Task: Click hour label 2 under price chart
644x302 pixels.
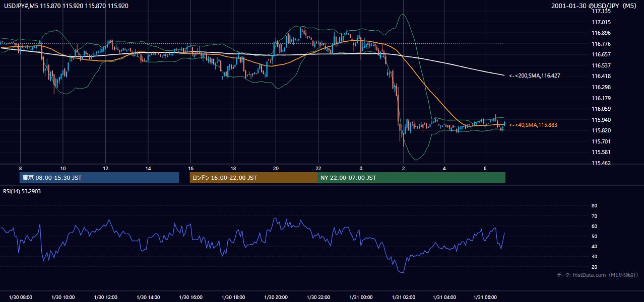Action: [x=403, y=168]
